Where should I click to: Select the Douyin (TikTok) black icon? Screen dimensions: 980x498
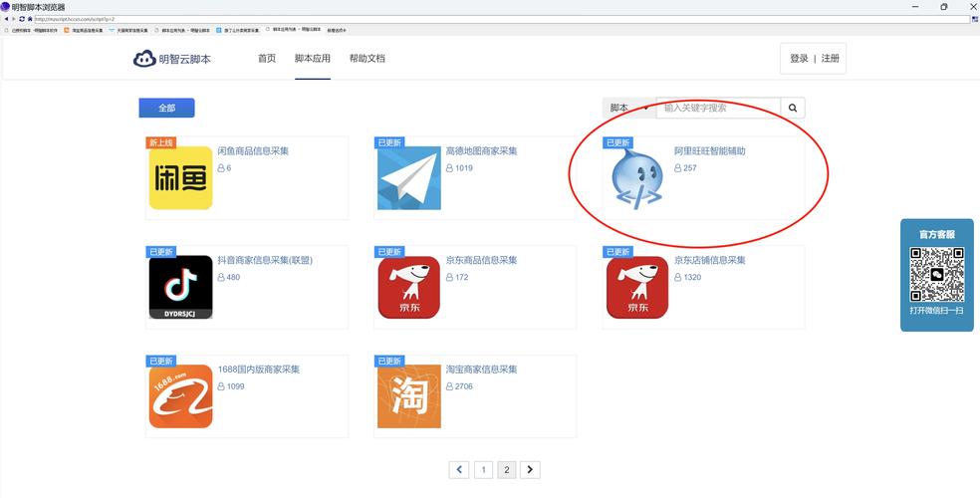coord(180,287)
